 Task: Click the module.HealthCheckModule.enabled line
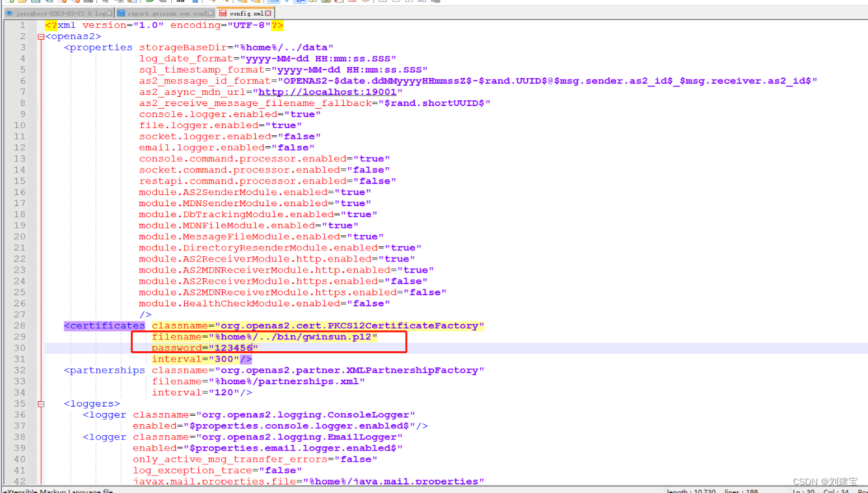tap(264, 303)
